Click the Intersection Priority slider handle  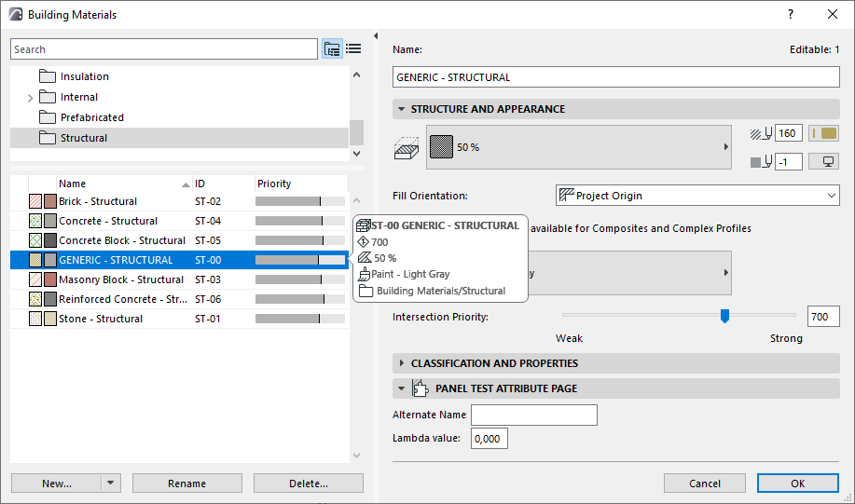point(724,317)
